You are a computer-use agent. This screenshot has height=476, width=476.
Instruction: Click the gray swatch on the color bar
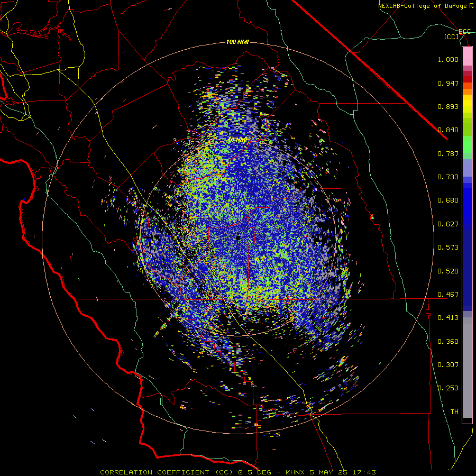click(467, 368)
